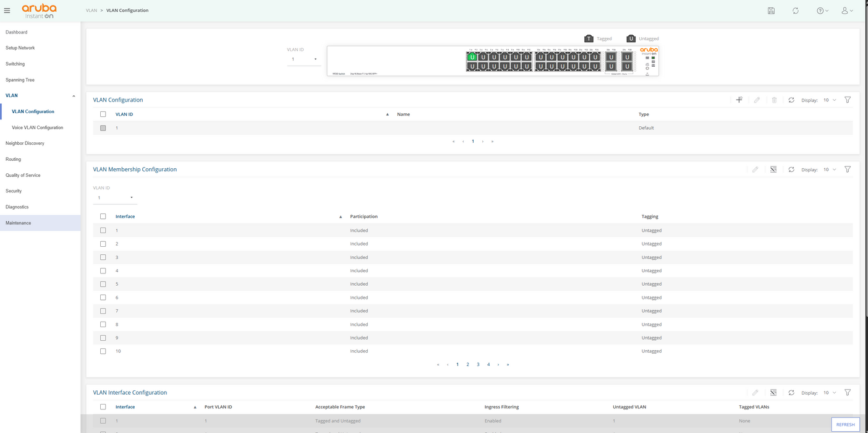The height and width of the screenshot is (433, 868).
Task: Refresh the VLAN Configuration table
Action: 791,100
